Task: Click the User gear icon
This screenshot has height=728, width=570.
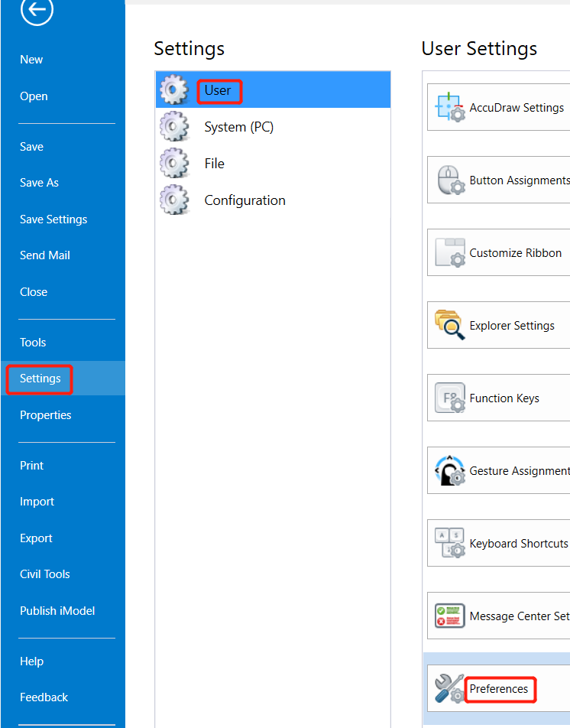Action: [174, 89]
